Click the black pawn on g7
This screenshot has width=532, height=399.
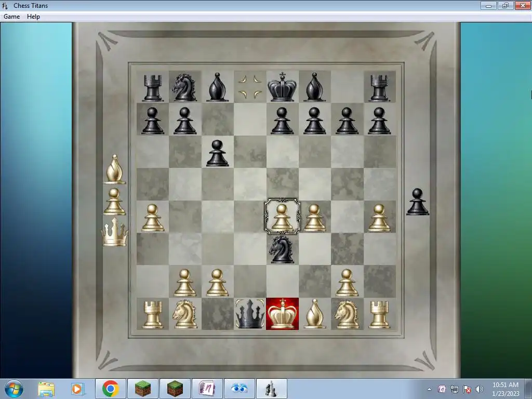coord(347,121)
